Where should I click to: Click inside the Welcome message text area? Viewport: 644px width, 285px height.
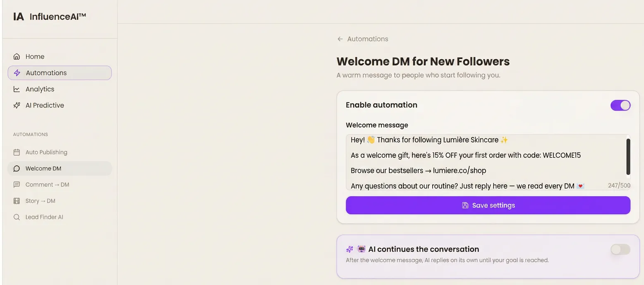click(x=488, y=162)
